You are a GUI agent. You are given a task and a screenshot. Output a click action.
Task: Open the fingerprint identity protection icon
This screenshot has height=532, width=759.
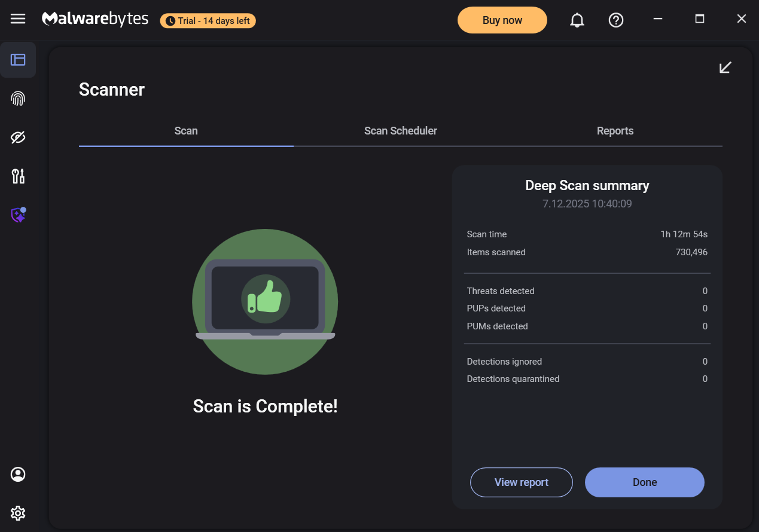[x=18, y=99]
